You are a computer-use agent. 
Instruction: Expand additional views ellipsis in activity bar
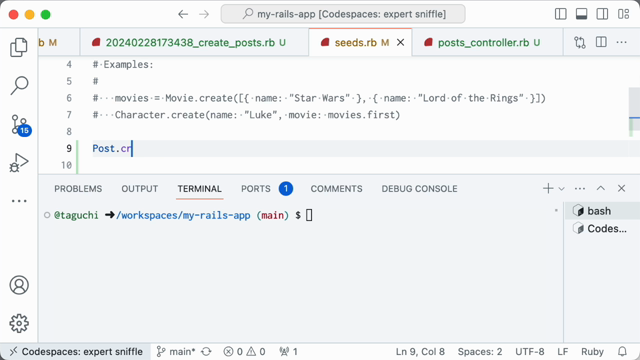tap(19, 201)
